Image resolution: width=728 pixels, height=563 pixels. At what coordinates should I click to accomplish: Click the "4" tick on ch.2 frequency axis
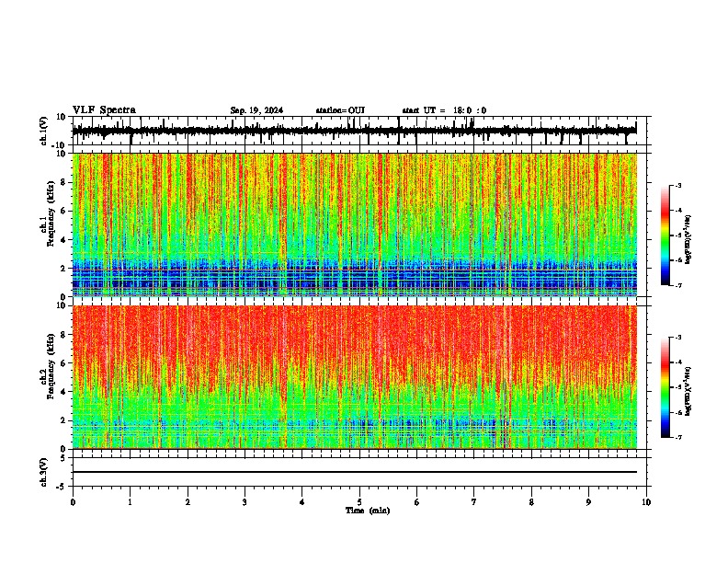coord(63,392)
